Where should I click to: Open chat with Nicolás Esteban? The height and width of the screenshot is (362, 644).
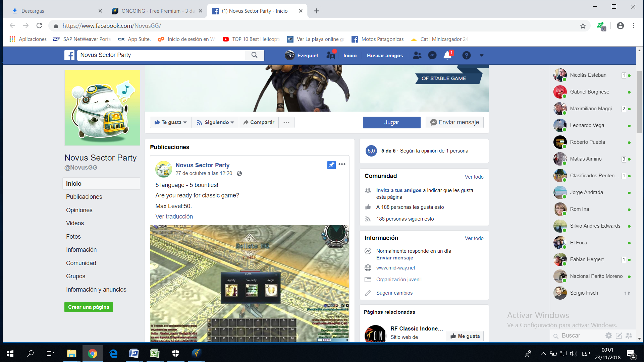[593, 75]
